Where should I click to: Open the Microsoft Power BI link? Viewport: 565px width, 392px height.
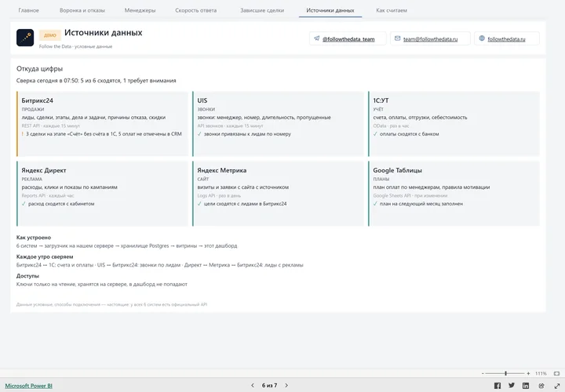(x=28, y=386)
